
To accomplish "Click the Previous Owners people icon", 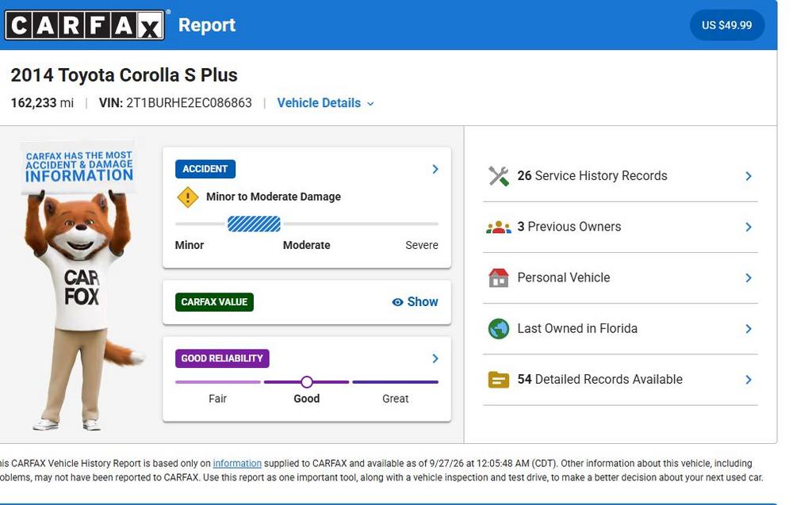I will click(498, 227).
